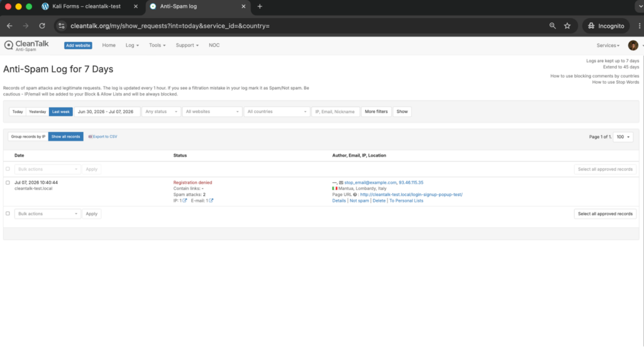Reload the Anti-Spam log page
The width and height of the screenshot is (644, 362).
pyautogui.click(x=42, y=26)
